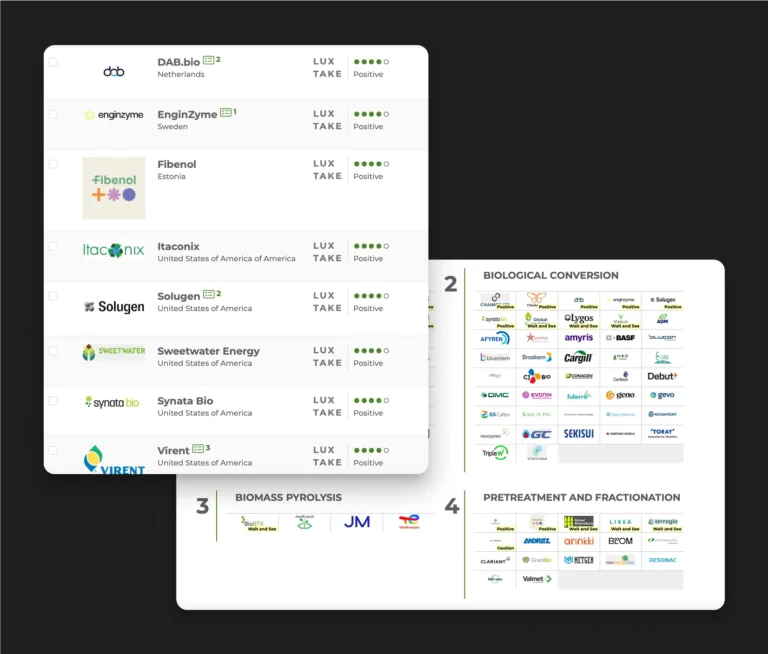Click the Cargill logo tile
Screen dimensions: 768x654
578,357
